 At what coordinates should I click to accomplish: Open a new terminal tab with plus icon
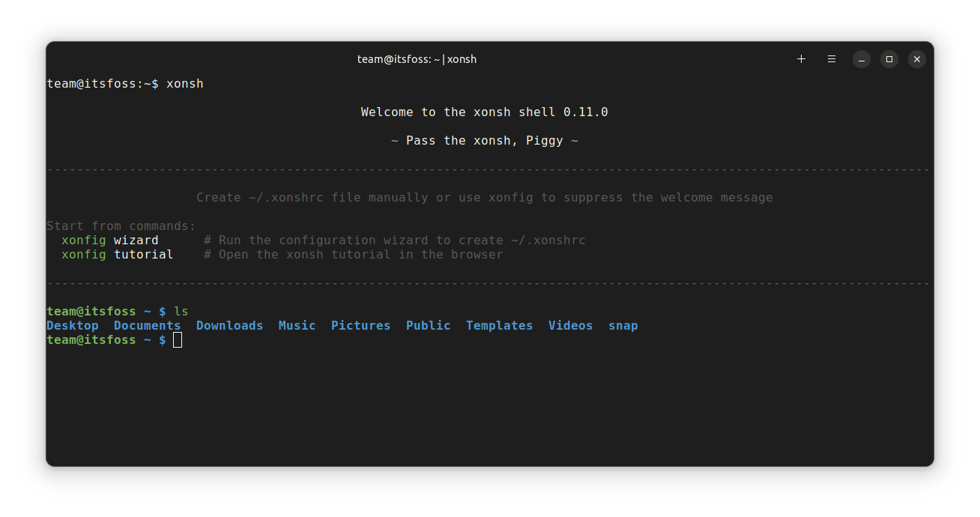coord(801,59)
